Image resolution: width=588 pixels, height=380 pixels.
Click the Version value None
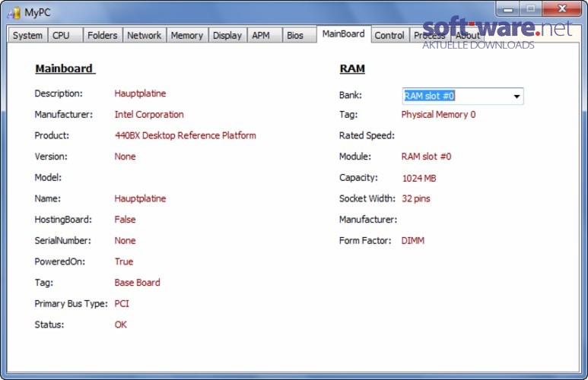pyautogui.click(x=125, y=157)
